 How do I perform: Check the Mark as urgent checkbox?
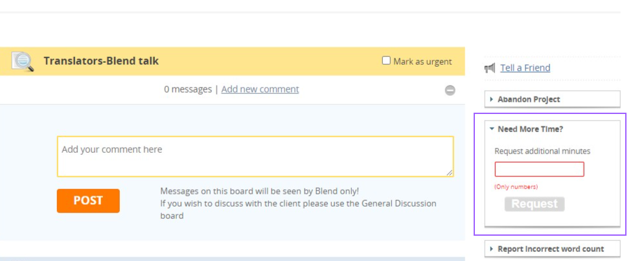[x=387, y=61]
